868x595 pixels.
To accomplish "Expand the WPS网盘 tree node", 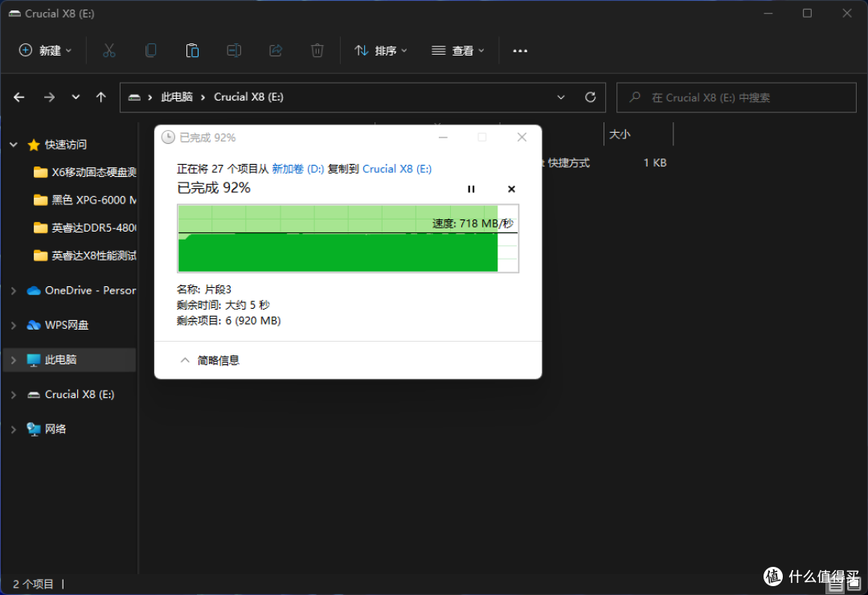I will pyautogui.click(x=14, y=325).
